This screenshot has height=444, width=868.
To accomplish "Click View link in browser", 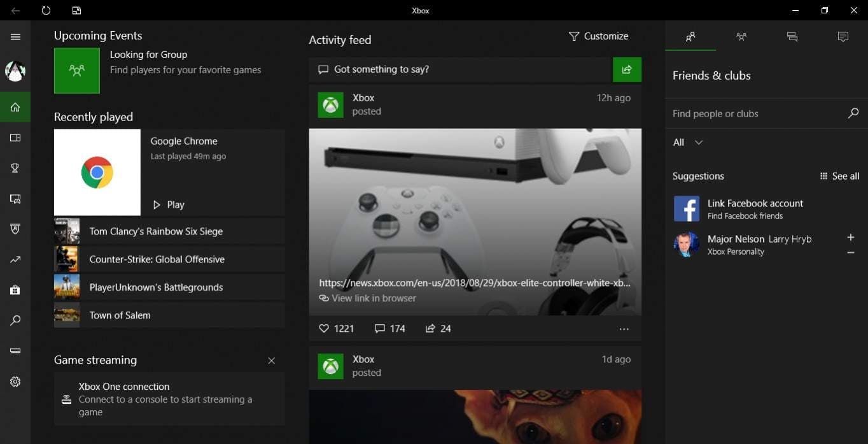I will click(368, 298).
